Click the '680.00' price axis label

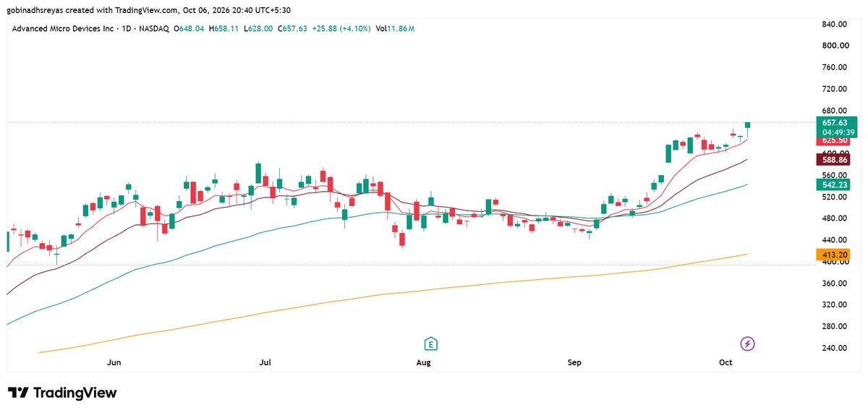click(x=833, y=111)
